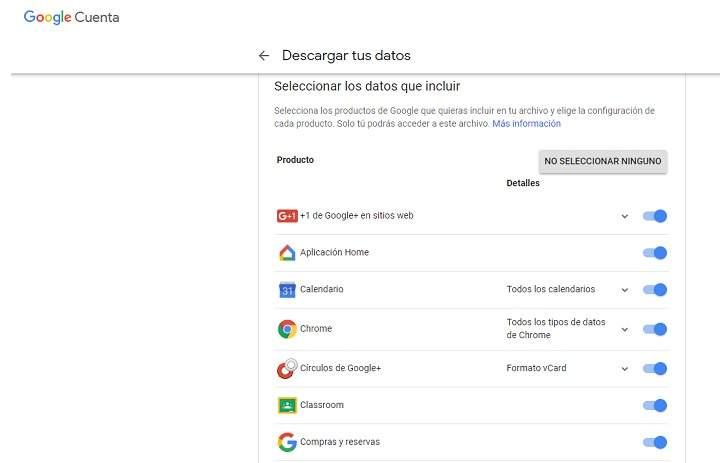Switch off the Chrome data toggle
The width and height of the screenshot is (720, 463).
pos(655,329)
